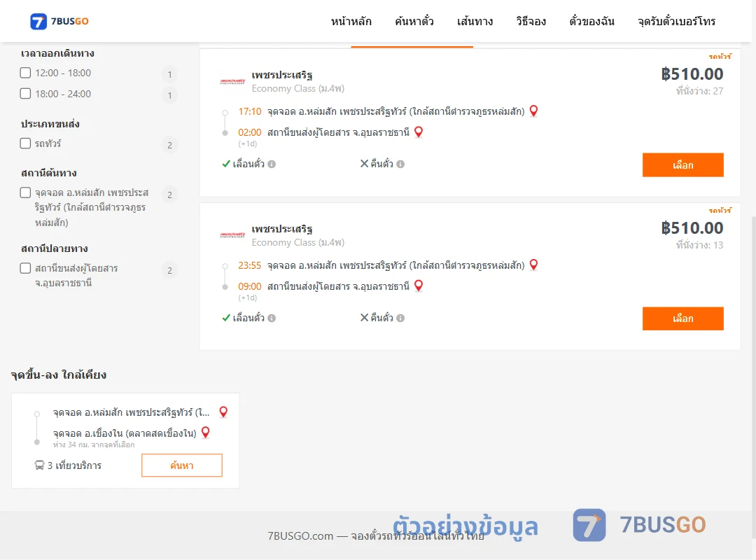Click green check mark on 17:10 trip
The width and height of the screenshot is (756, 560).
(x=225, y=164)
